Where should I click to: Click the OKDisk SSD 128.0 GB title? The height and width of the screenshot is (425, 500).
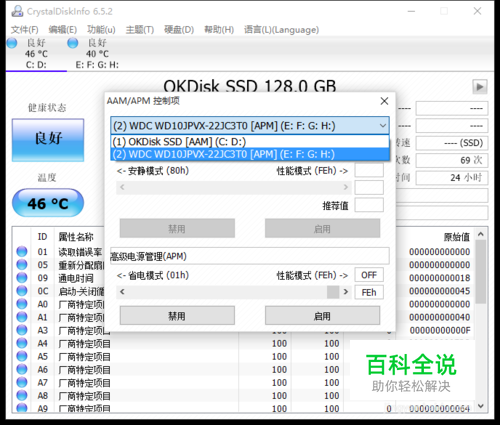point(250,85)
